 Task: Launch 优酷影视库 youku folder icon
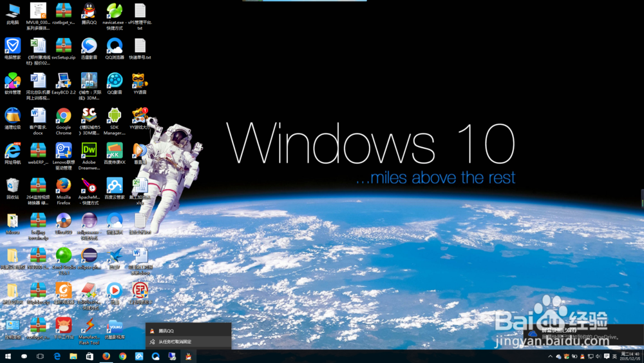(114, 328)
